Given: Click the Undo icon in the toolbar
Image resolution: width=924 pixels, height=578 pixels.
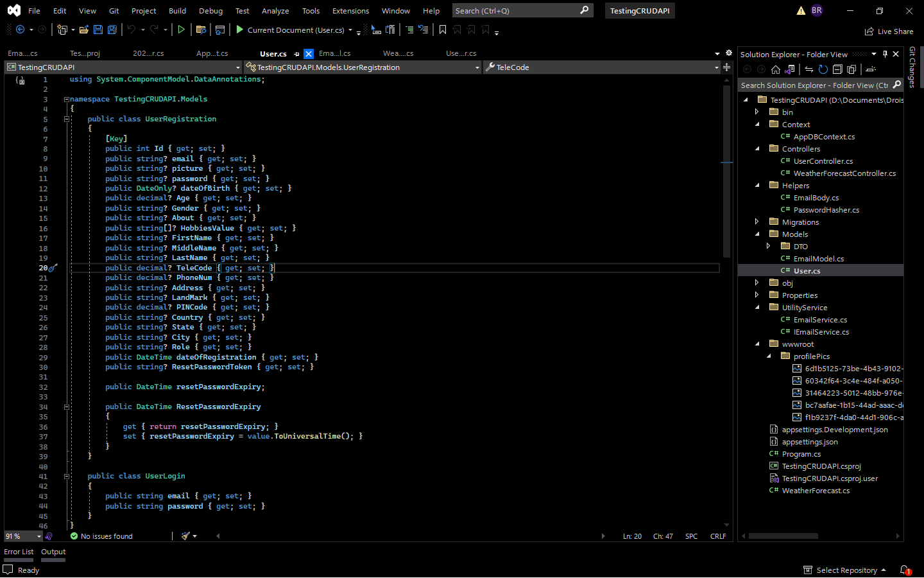Looking at the screenshot, I should (133, 30).
